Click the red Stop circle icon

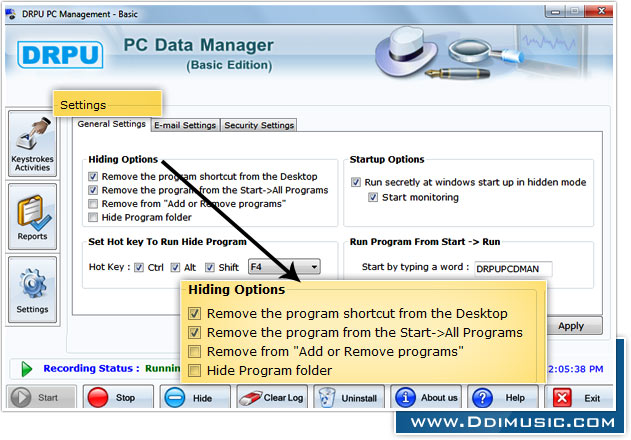[98, 398]
